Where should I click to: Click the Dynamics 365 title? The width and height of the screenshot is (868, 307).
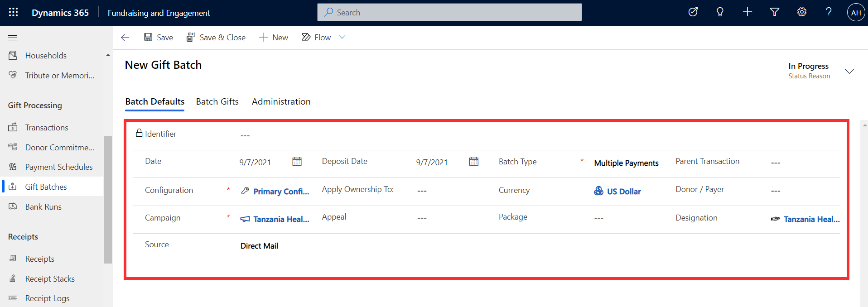pos(60,13)
